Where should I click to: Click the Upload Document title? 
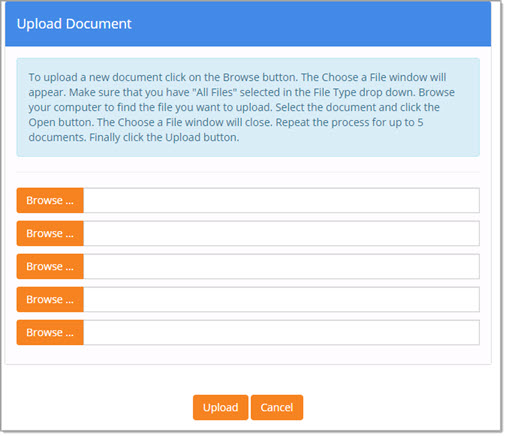click(74, 24)
